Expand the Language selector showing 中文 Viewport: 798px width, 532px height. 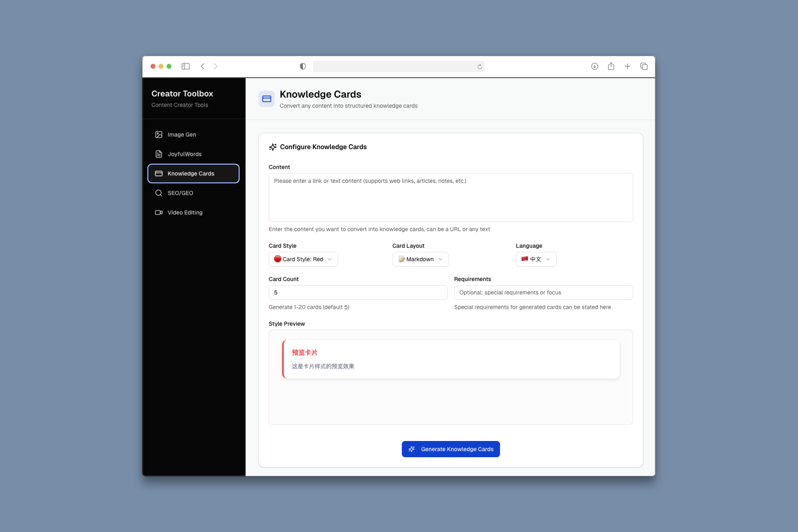(536, 259)
